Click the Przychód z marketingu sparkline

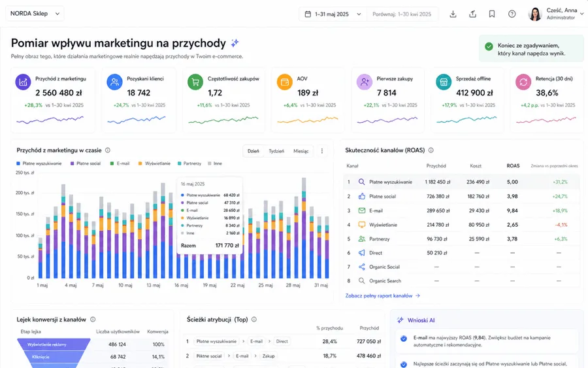pos(50,120)
